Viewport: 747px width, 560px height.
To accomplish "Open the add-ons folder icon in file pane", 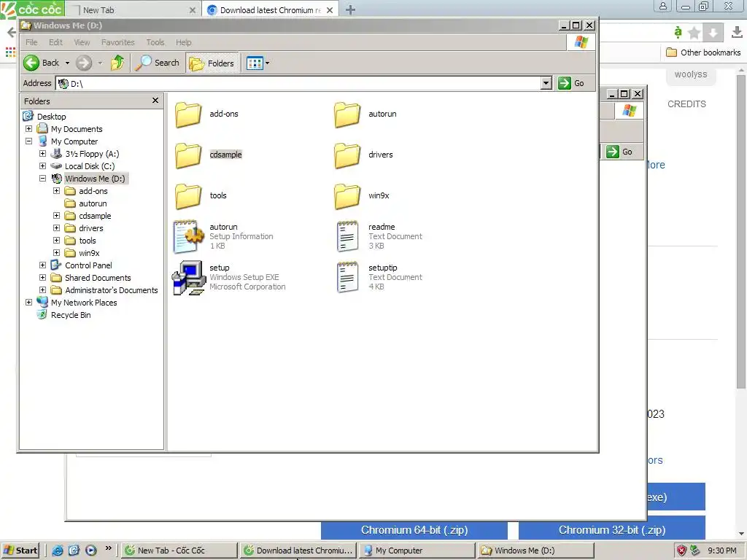I will coord(188,114).
